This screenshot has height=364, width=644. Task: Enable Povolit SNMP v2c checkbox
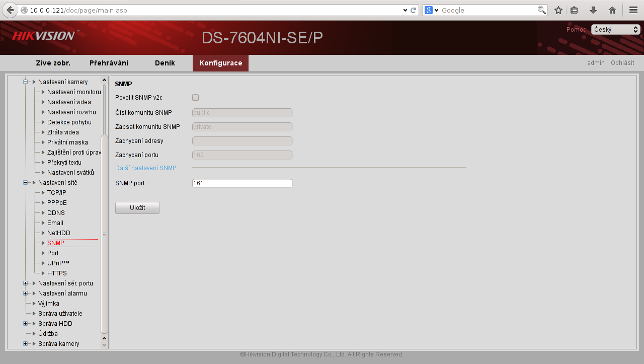196,98
